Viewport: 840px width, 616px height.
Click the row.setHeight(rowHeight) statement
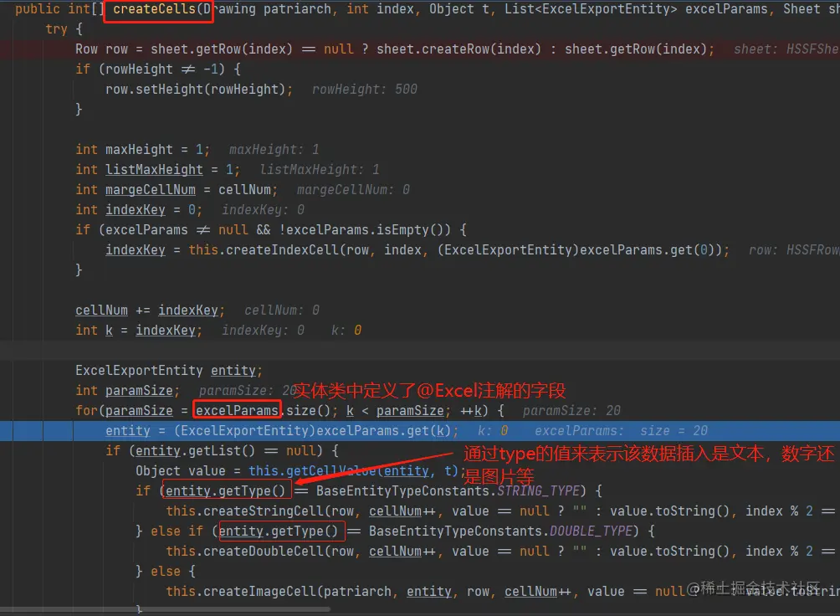click(x=199, y=90)
